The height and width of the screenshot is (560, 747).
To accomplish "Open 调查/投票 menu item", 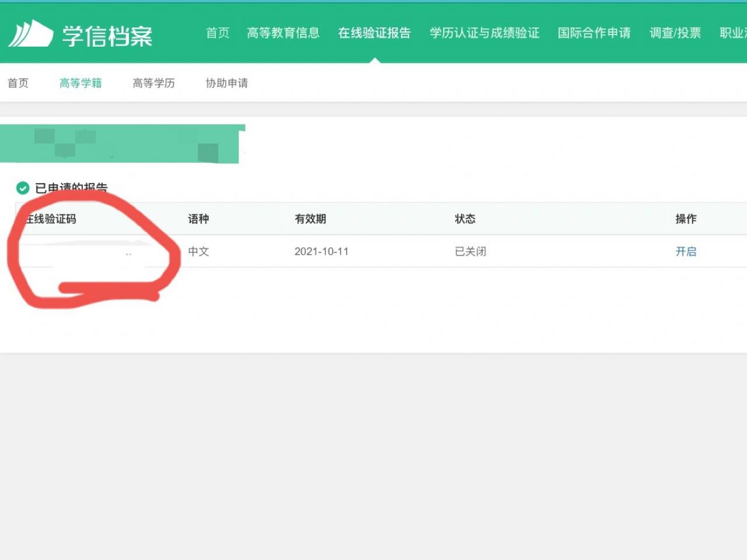I will coord(675,33).
